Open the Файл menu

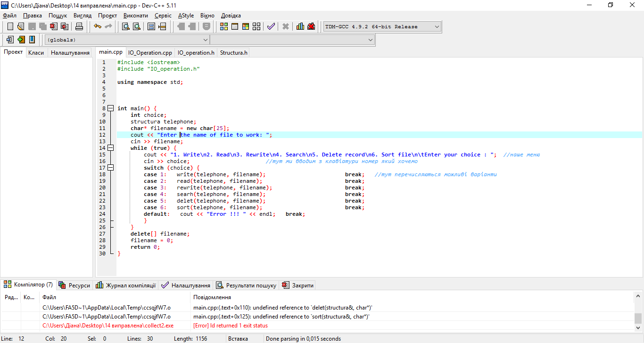click(x=9, y=16)
